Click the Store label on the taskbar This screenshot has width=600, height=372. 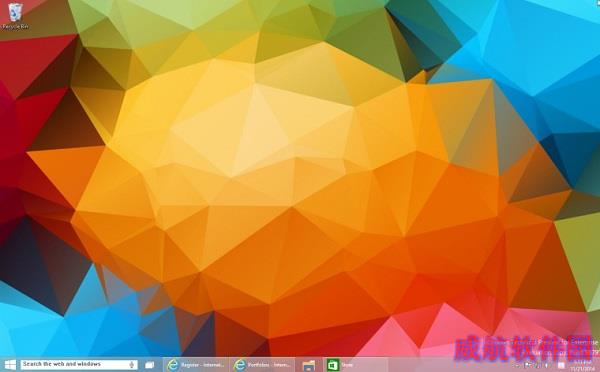[x=347, y=365]
